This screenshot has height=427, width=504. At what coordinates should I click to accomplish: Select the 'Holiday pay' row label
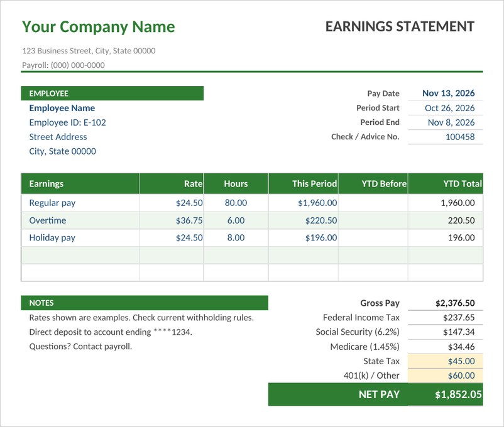(x=52, y=238)
